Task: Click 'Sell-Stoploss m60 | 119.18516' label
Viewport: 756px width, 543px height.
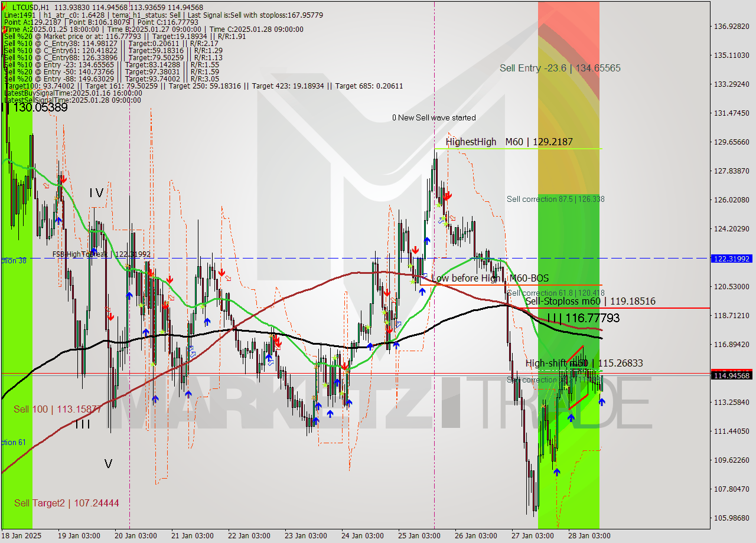Action: [590, 301]
